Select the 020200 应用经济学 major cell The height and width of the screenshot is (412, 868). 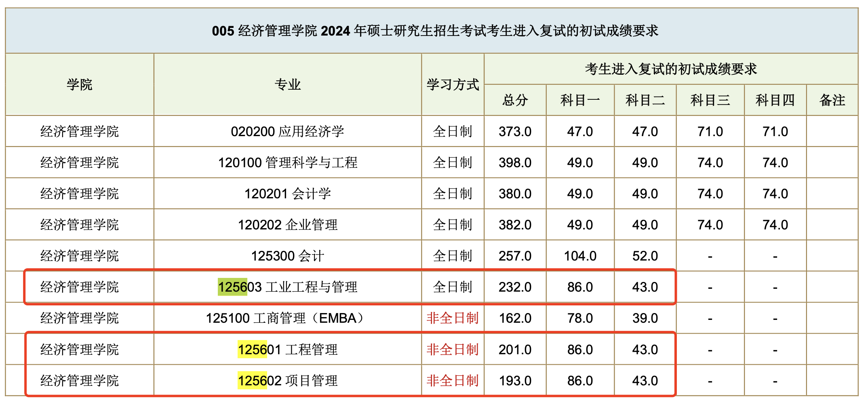coord(288,131)
